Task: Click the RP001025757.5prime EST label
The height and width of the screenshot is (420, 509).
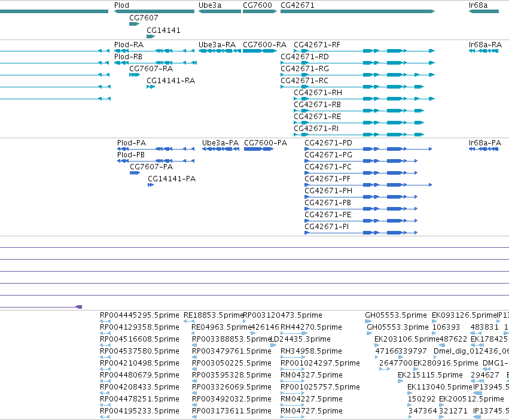Action: [x=320, y=388]
